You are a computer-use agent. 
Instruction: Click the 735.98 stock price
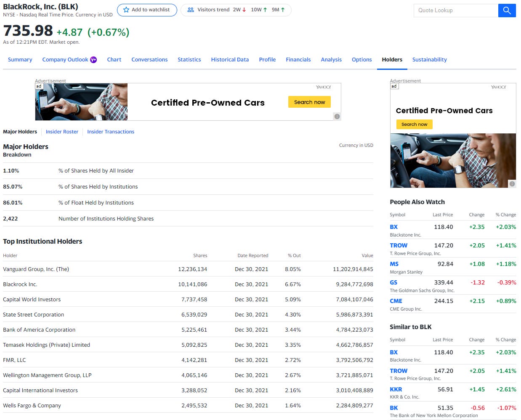(x=28, y=31)
